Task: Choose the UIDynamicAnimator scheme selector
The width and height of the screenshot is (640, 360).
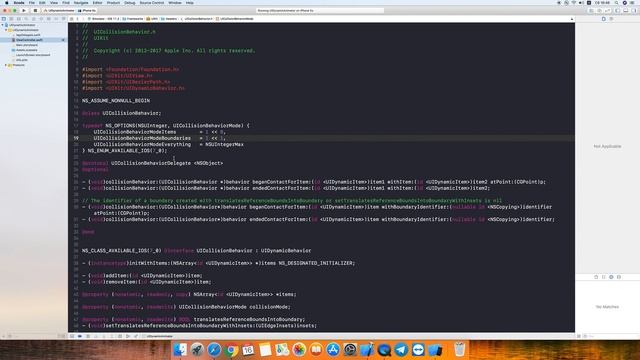Action: (x=59, y=10)
